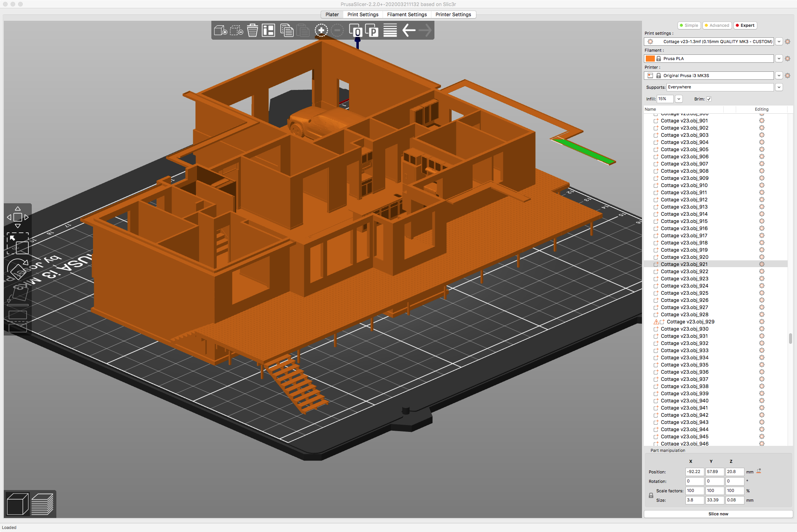797x532 pixels.
Task: Select the Rotate tool in left toolbar
Action: (17, 269)
